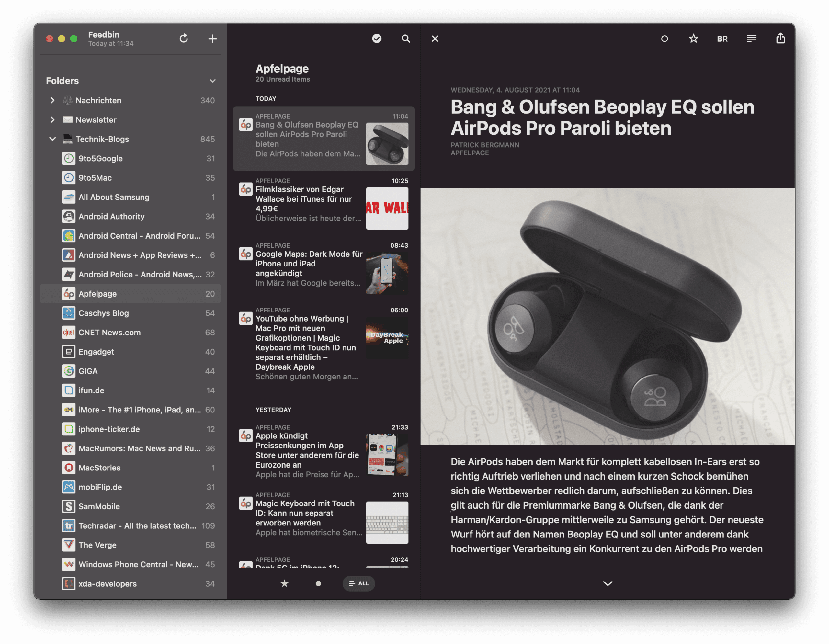Open Apfelpage feed icon in sidebar
Image resolution: width=829 pixels, height=644 pixels.
(69, 294)
